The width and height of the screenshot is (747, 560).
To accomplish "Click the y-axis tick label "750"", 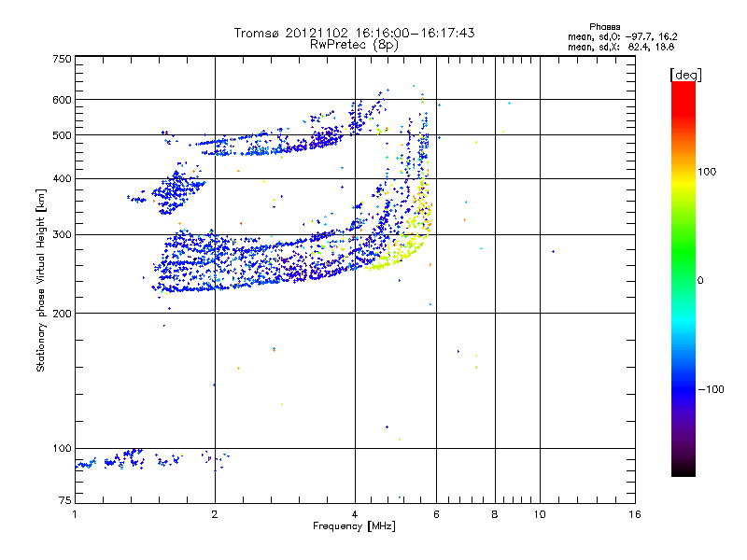I will point(62,59).
